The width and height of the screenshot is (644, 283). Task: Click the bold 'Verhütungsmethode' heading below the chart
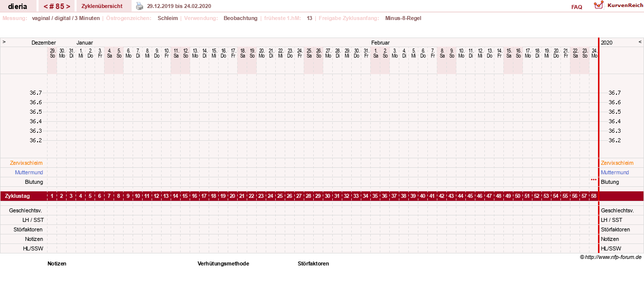coord(223,263)
